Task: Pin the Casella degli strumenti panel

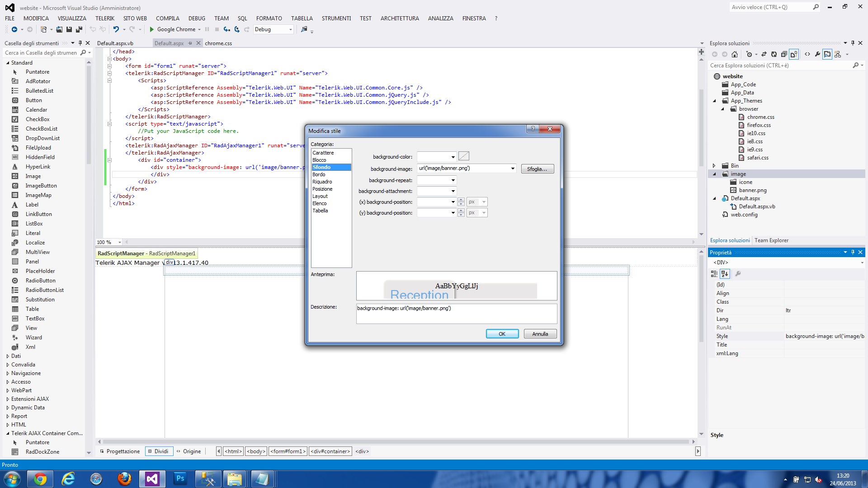Action: [80, 43]
